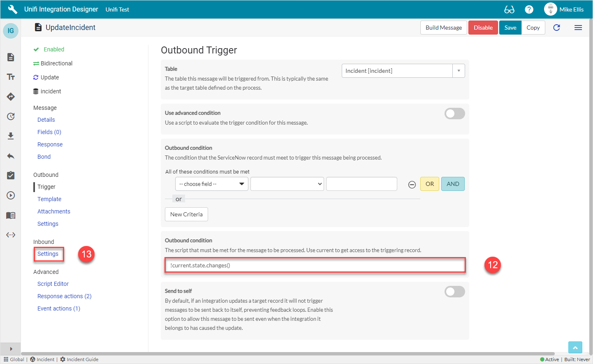Open the book icon in left sidebar
The height and width of the screenshot is (364, 593).
click(x=11, y=215)
